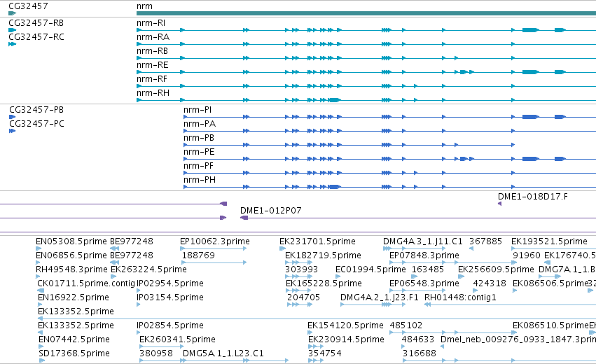This screenshot has height=364, width=596.
Task: Click DMG4A.3_1.J11.C1 label
Action: [423, 241]
